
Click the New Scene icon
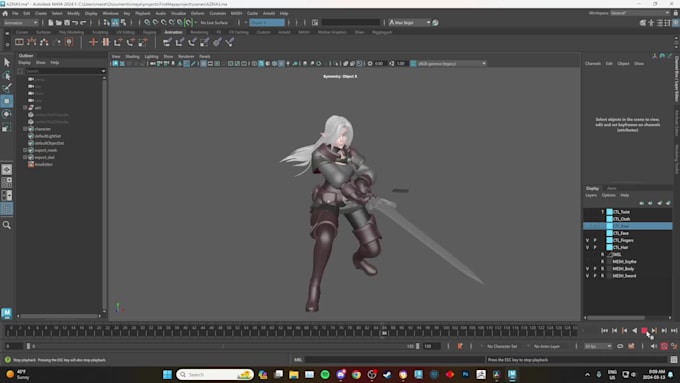tap(51, 23)
